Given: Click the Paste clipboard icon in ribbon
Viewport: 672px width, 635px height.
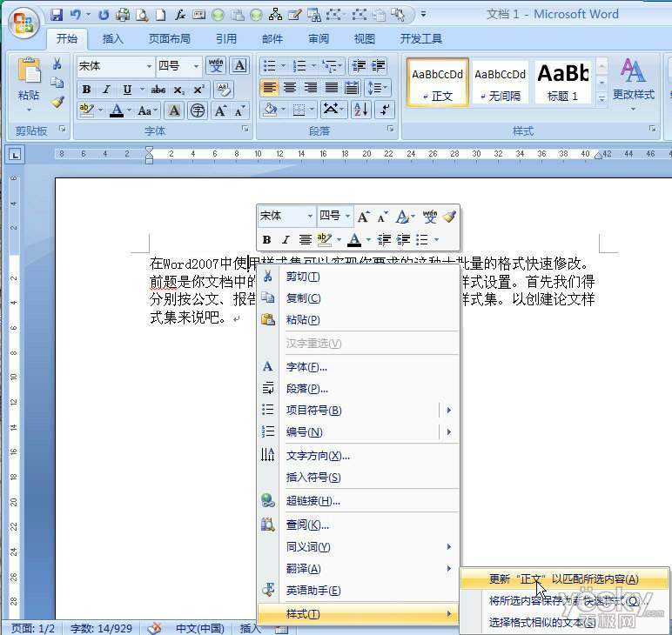Looking at the screenshot, I should pyautogui.click(x=29, y=70).
